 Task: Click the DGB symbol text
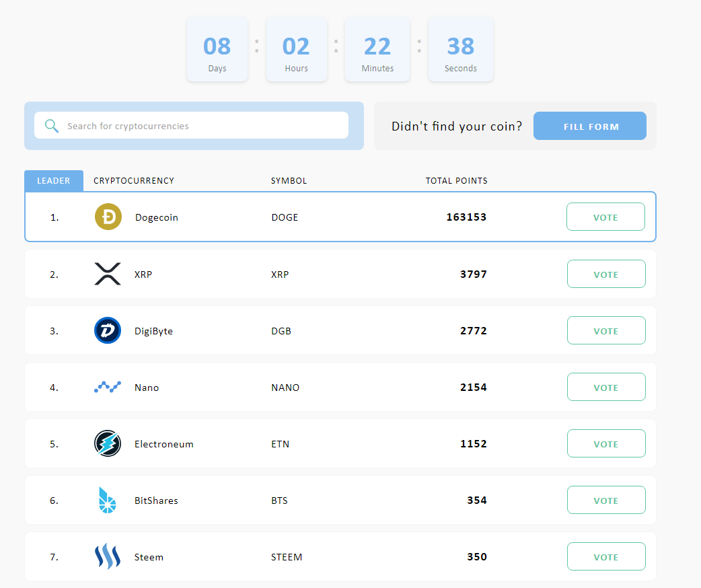(281, 331)
